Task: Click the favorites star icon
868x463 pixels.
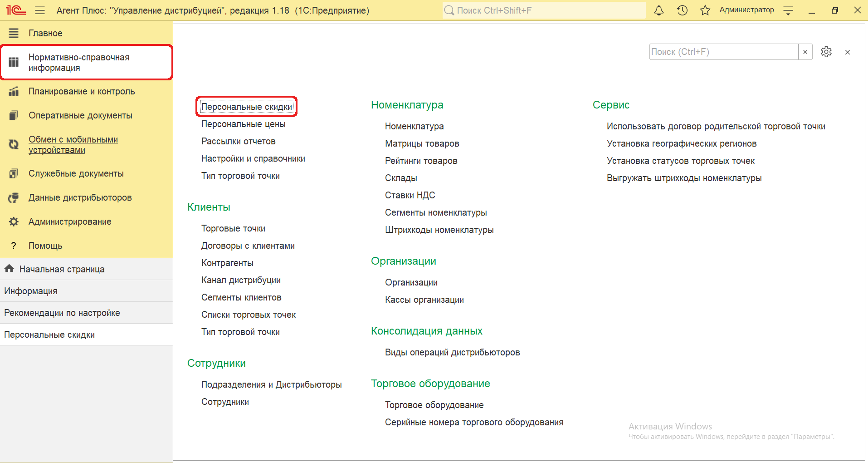Action: (x=705, y=10)
